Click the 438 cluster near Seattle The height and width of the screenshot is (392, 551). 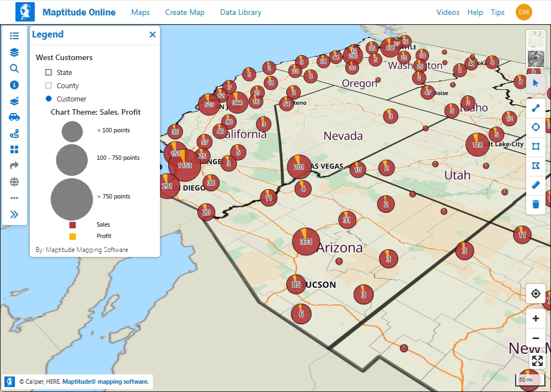click(390, 47)
